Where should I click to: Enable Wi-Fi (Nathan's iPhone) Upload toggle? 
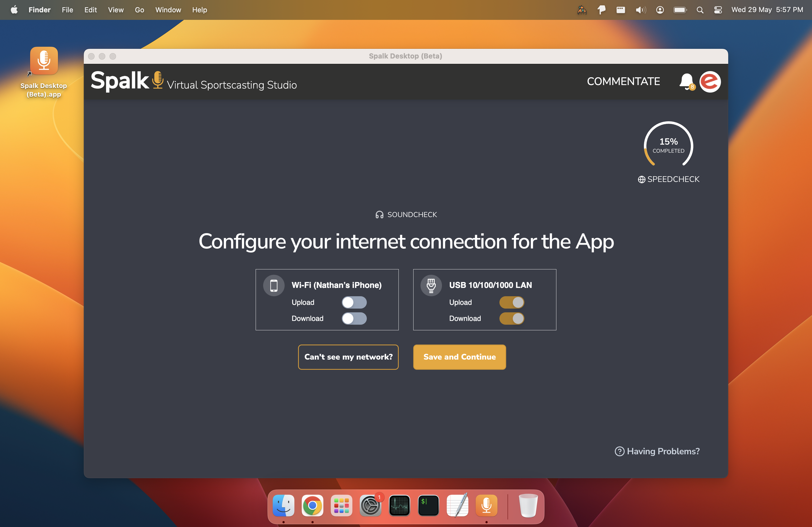pos(354,302)
